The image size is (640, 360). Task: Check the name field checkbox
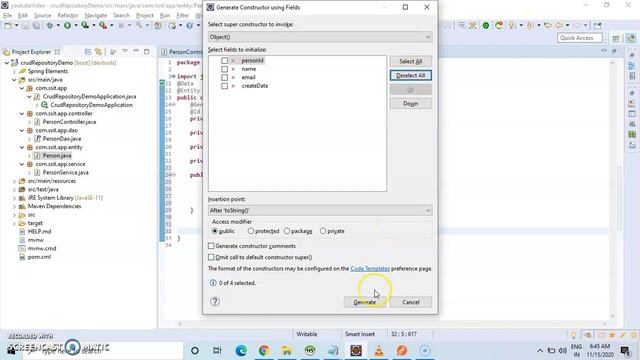[x=224, y=69]
